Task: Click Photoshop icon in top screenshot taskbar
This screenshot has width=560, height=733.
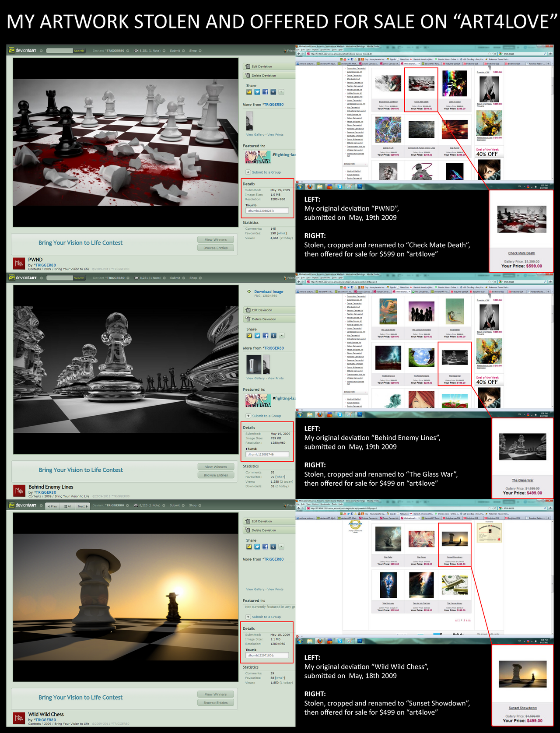Action: click(360, 186)
